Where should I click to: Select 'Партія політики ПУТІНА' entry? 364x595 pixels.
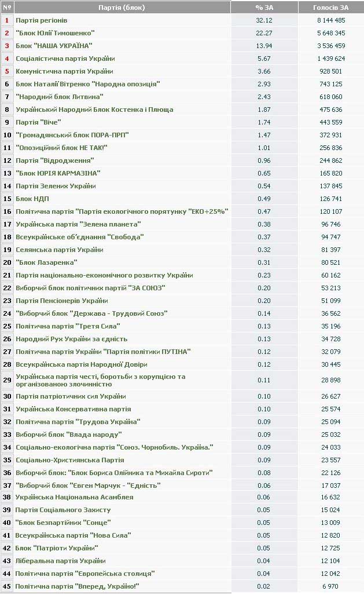(103, 352)
